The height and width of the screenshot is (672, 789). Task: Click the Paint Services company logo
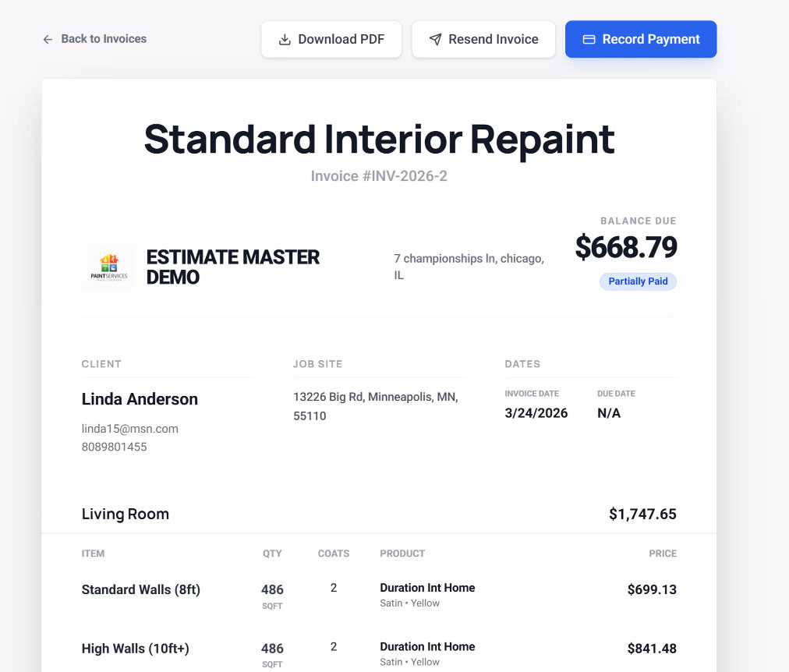coord(109,267)
